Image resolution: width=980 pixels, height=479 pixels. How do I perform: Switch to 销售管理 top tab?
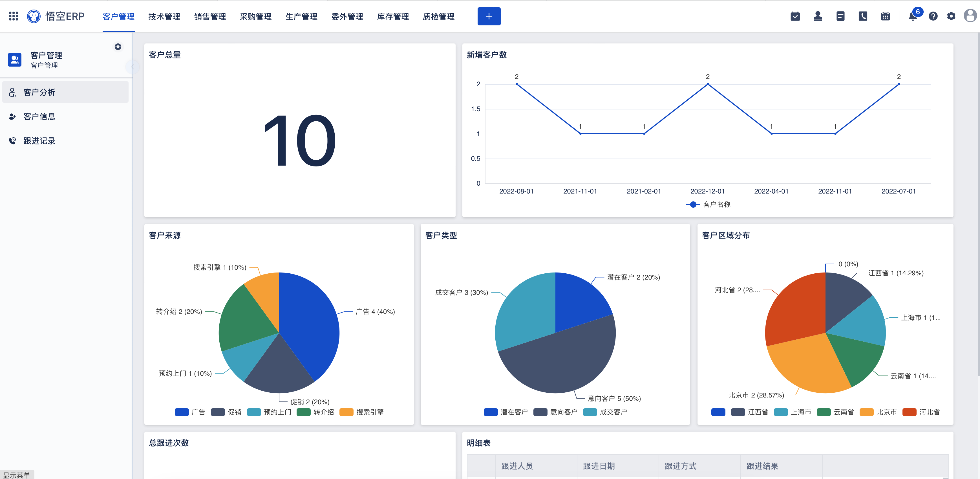pyautogui.click(x=210, y=17)
